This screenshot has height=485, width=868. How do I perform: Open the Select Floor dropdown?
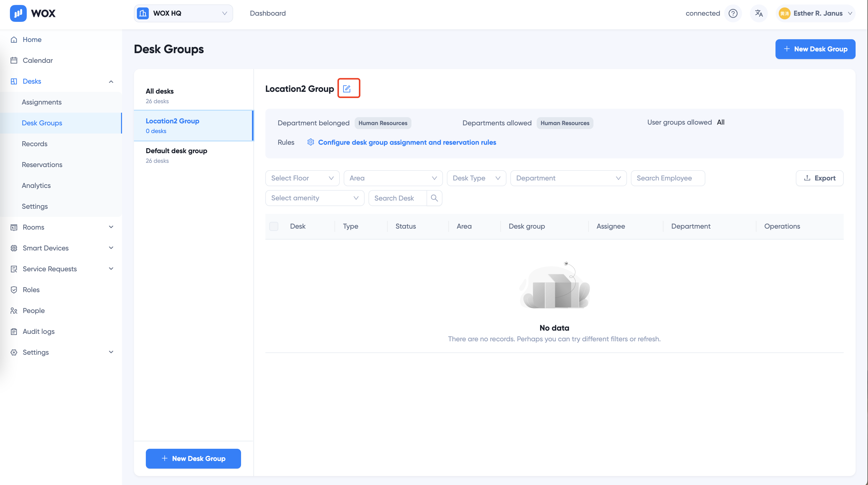tap(302, 178)
